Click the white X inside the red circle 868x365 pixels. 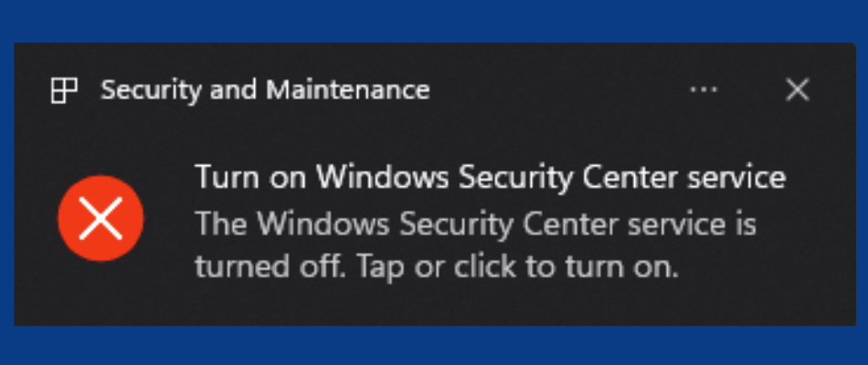pos(101,219)
